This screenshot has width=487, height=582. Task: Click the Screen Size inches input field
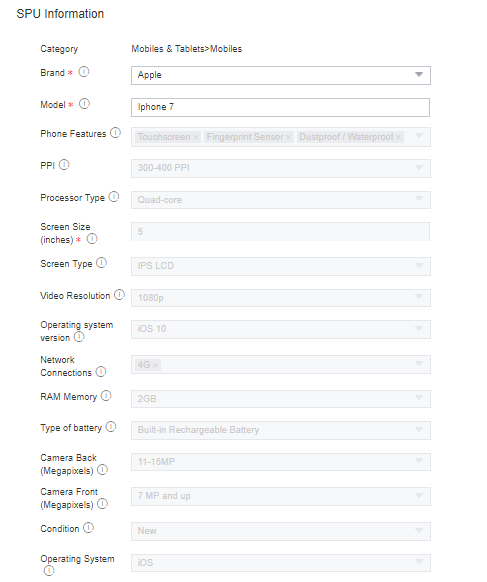click(280, 232)
